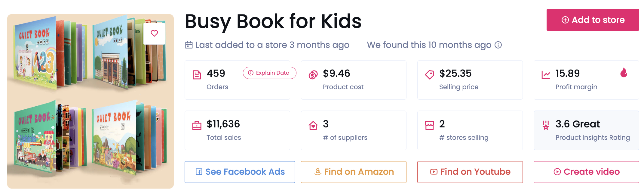Click the Selling price tag icon
Image resolution: width=644 pixels, height=191 pixels.
pyautogui.click(x=429, y=75)
